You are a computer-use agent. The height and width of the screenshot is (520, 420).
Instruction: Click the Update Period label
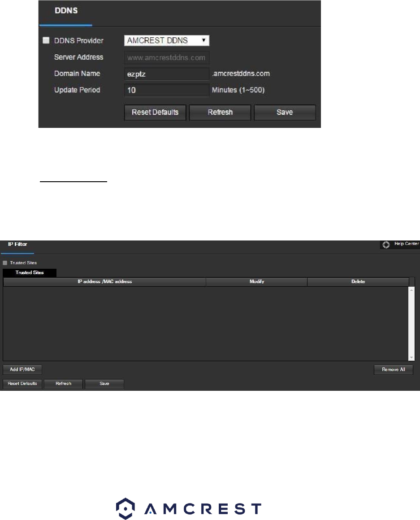[77, 90]
